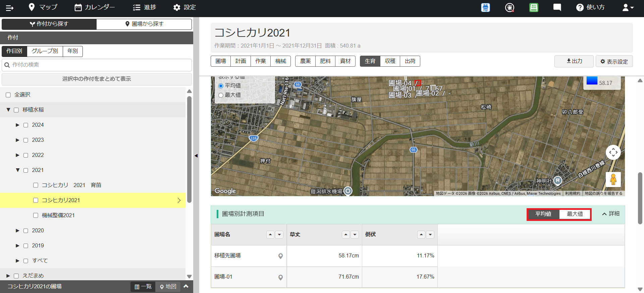Toggle 全選択 checkbox
644x293 pixels.
[x=8, y=95]
